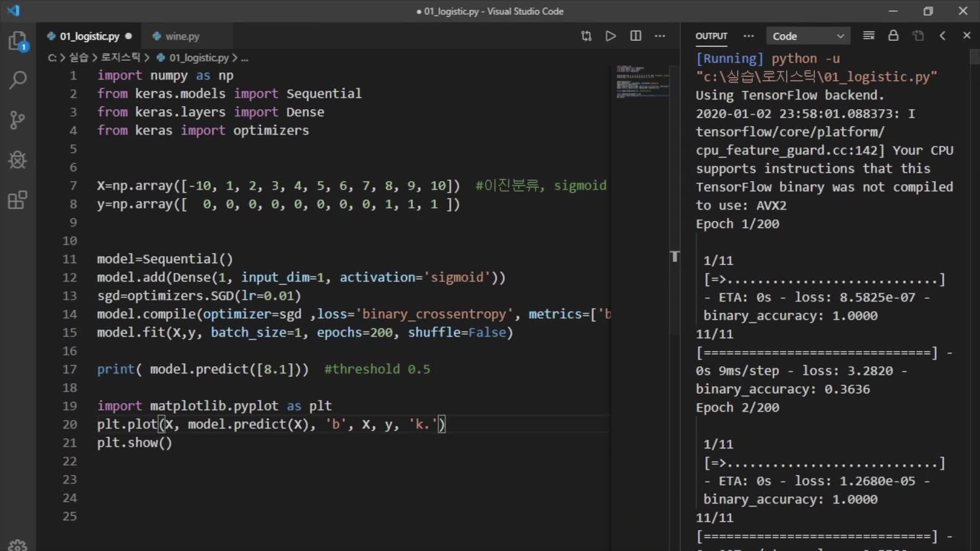Screen dimensions: 980x551
Task: Clear the output panel
Action: (869, 36)
